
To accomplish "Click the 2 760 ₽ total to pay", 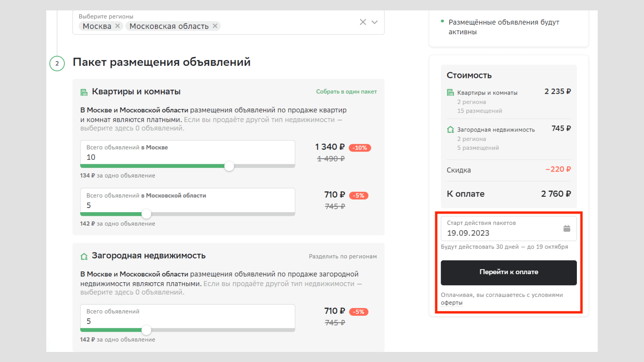I will coord(556,194).
